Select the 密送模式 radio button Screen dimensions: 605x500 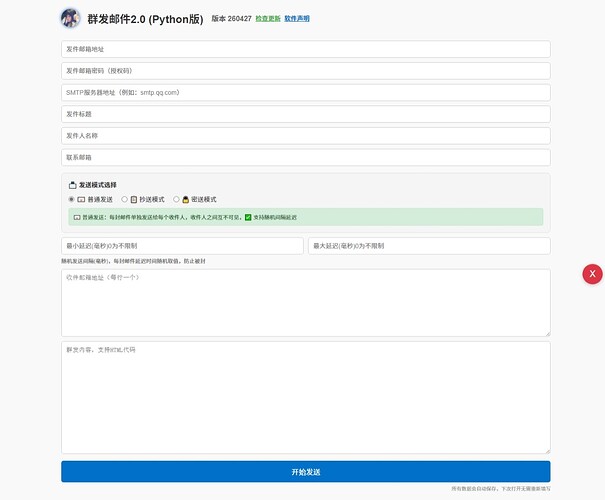click(x=176, y=199)
